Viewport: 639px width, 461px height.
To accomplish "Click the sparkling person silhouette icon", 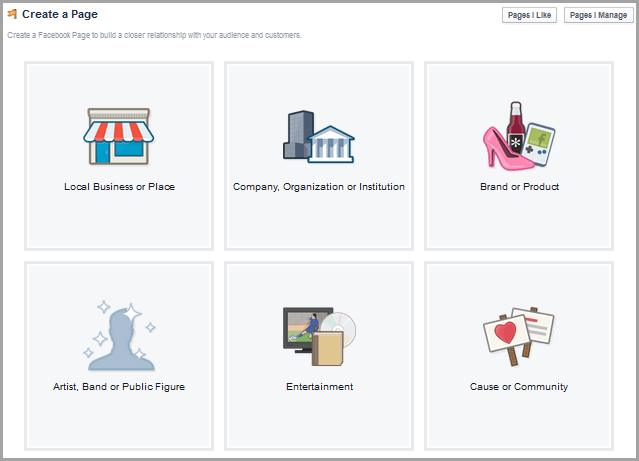I will tap(119, 335).
